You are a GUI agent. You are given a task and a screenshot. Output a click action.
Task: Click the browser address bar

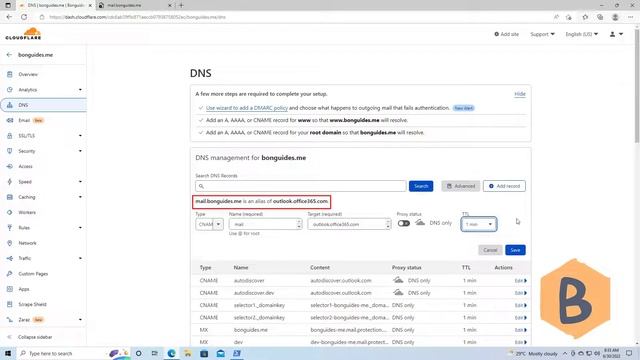(x=294, y=17)
